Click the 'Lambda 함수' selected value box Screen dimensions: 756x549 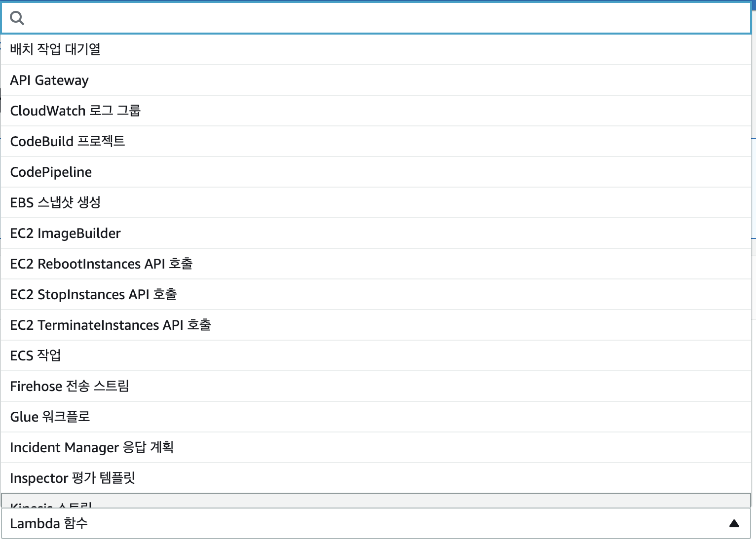(376, 523)
